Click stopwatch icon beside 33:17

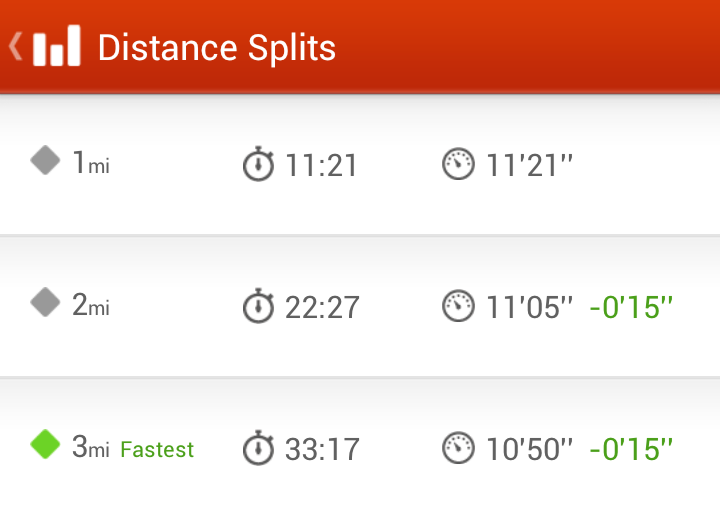(x=258, y=448)
